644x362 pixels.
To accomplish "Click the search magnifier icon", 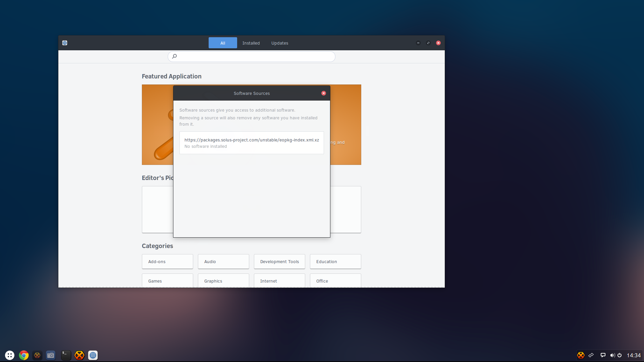I will point(174,56).
